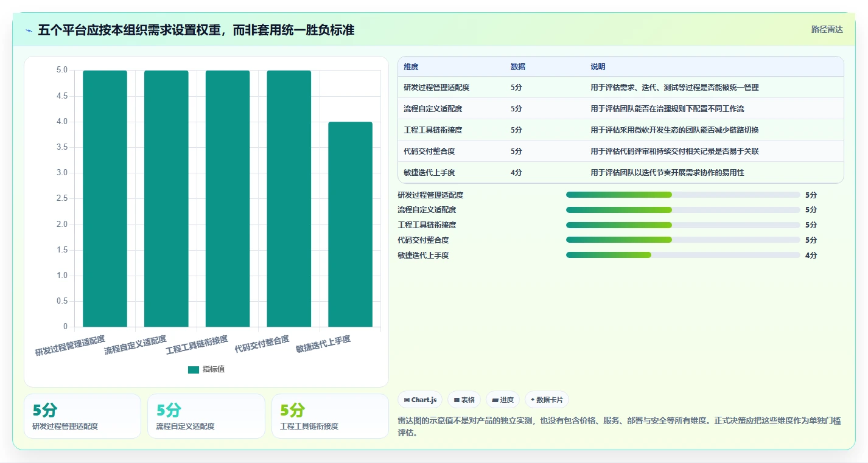This screenshot has width=868, height=463.
Task: Click the 路径雷达 label at top right
Action: tap(827, 30)
